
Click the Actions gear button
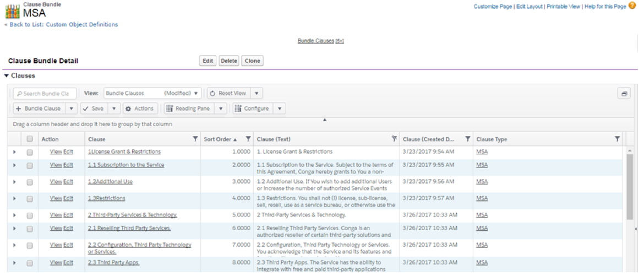[x=139, y=109]
